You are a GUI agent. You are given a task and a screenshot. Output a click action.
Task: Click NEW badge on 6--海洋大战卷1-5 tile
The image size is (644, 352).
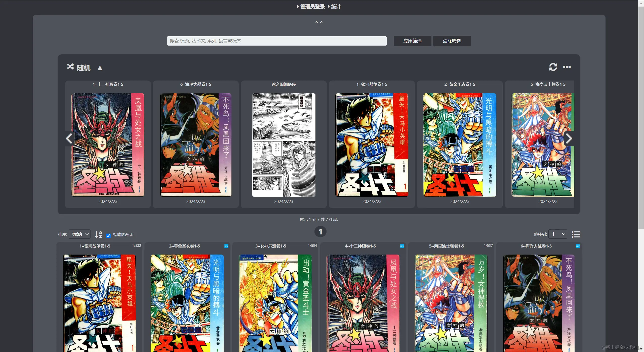pos(578,246)
